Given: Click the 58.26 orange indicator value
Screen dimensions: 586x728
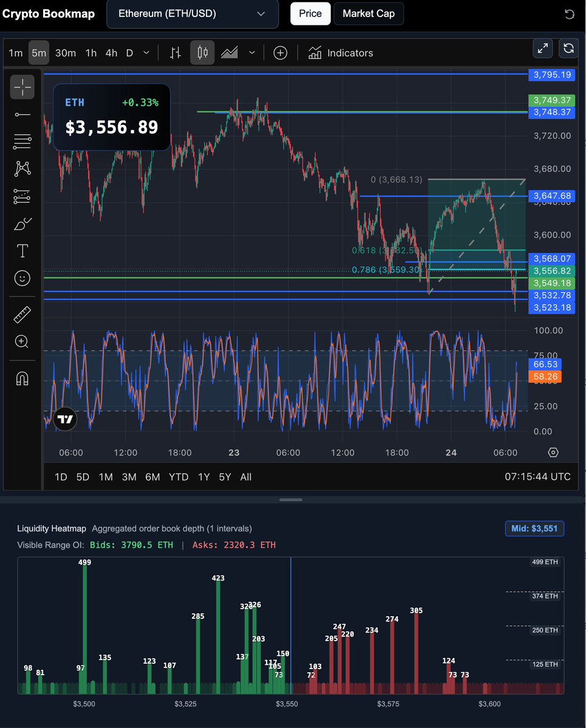Looking at the screenshot, I should (x=545, y=376).
